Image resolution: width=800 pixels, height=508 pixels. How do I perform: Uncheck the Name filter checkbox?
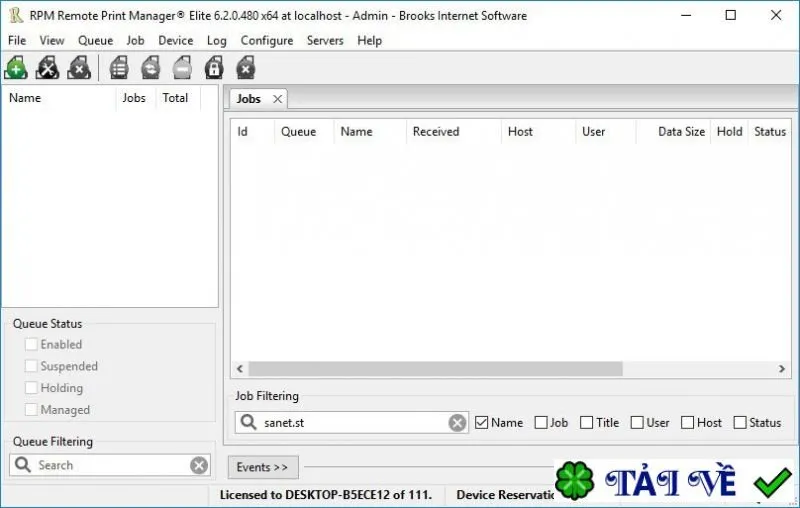pyautogui.click(x=481, y=422)
